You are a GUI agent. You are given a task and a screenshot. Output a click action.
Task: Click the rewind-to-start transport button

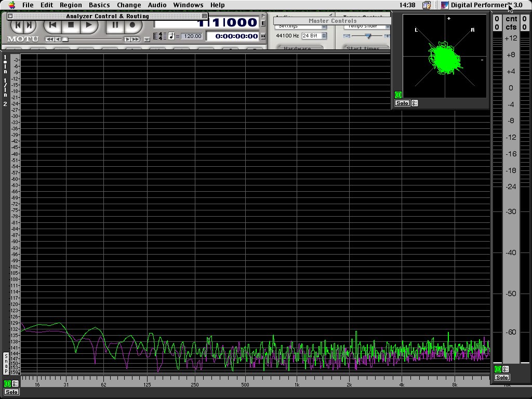click(x=52, y=25)
